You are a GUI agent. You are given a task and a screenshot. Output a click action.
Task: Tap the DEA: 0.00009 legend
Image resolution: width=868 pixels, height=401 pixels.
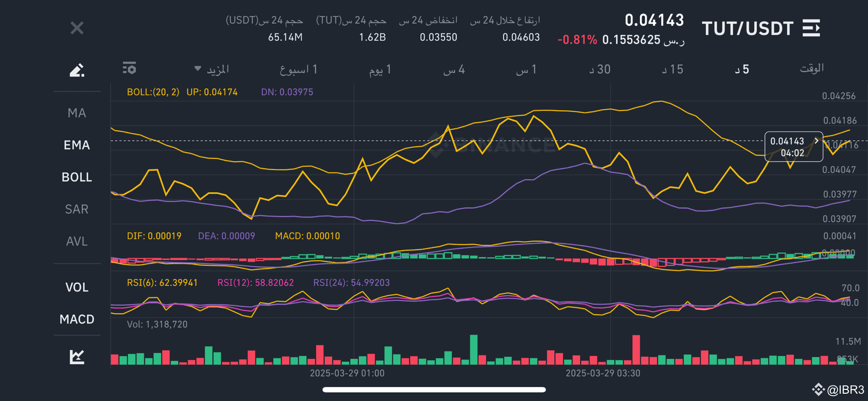coord(227,236)
